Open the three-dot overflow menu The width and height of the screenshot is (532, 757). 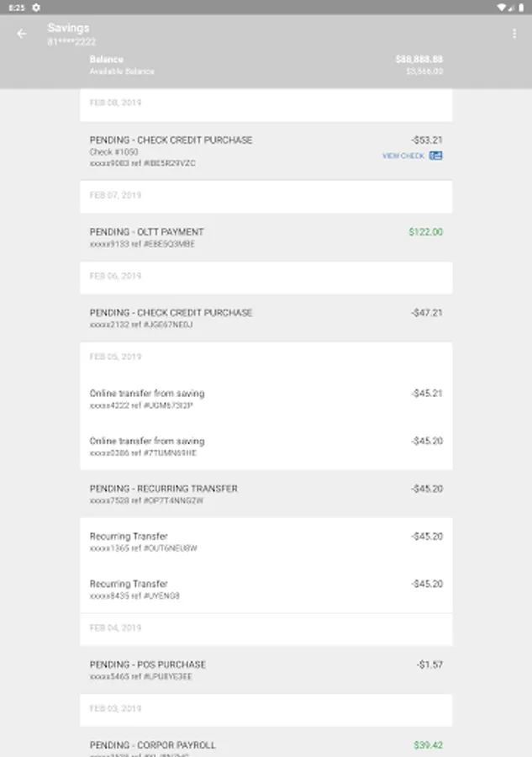(x=514, y=34)
